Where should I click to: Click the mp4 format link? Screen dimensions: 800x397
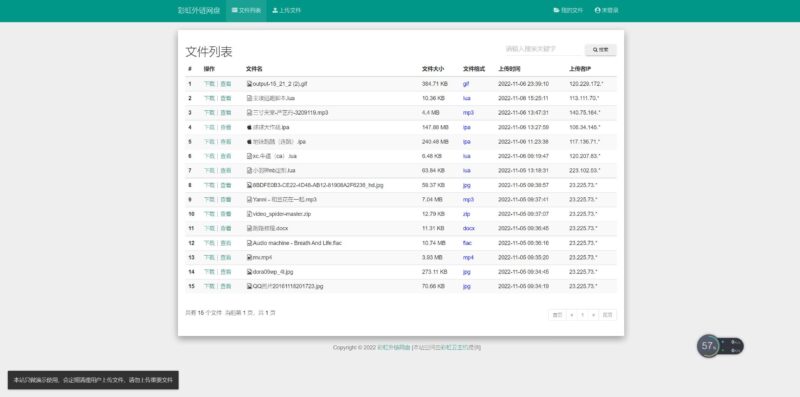468,258
